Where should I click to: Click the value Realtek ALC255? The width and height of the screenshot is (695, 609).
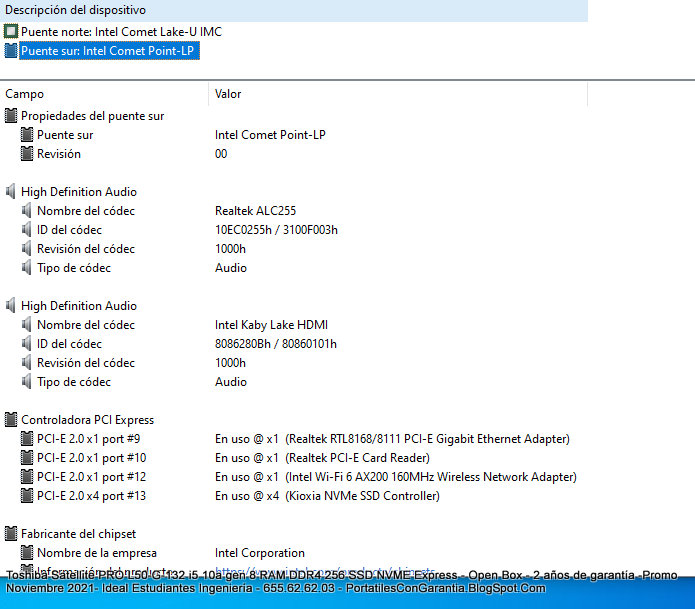pyautogui.click(x=255, y=211)
